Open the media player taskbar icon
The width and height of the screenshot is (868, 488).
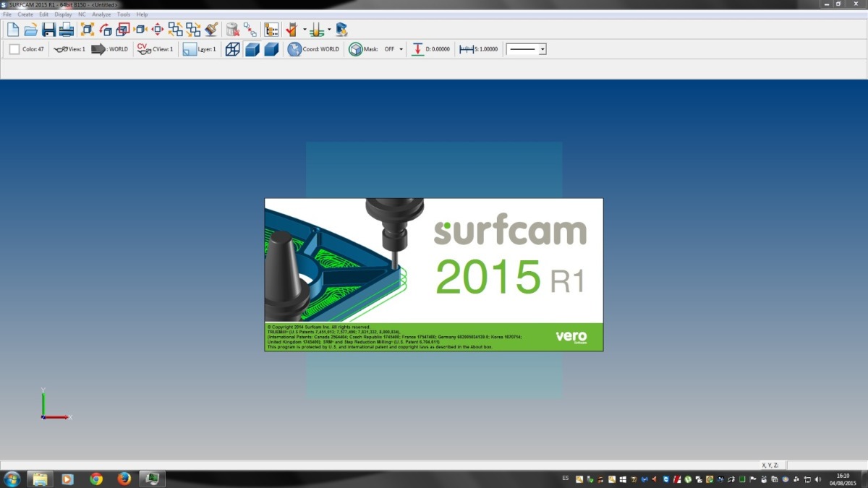point(68,479)
